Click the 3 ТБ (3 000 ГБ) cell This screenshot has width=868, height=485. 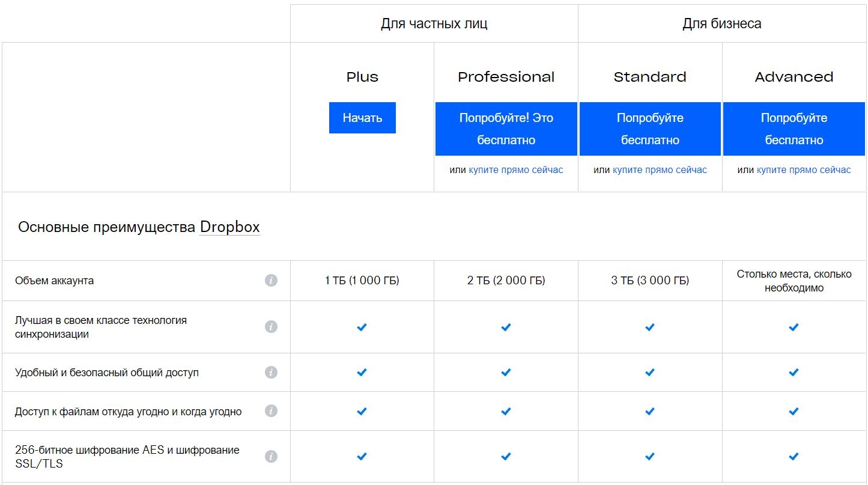(x=650, y=281)
